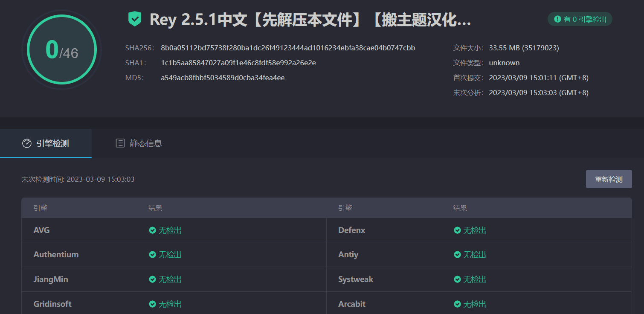
Task: Click the 有 0 引擎检出 badge
Action: (x=580, y=19)
